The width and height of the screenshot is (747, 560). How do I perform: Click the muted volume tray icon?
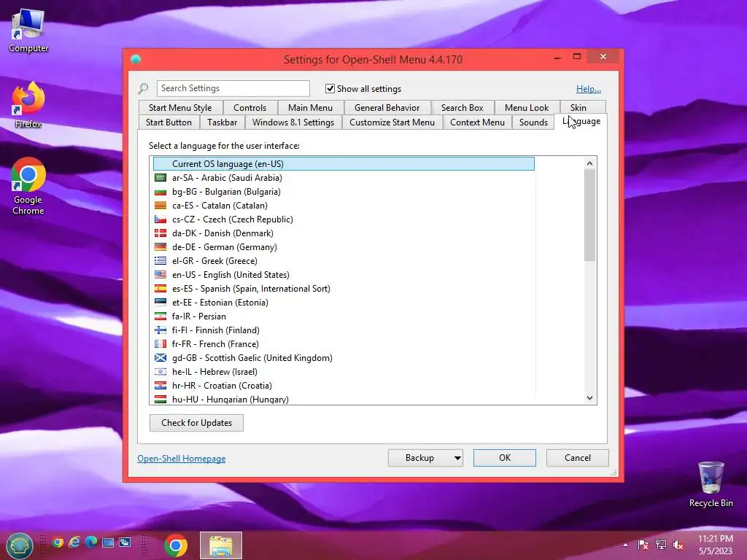(x=678, y=545)
